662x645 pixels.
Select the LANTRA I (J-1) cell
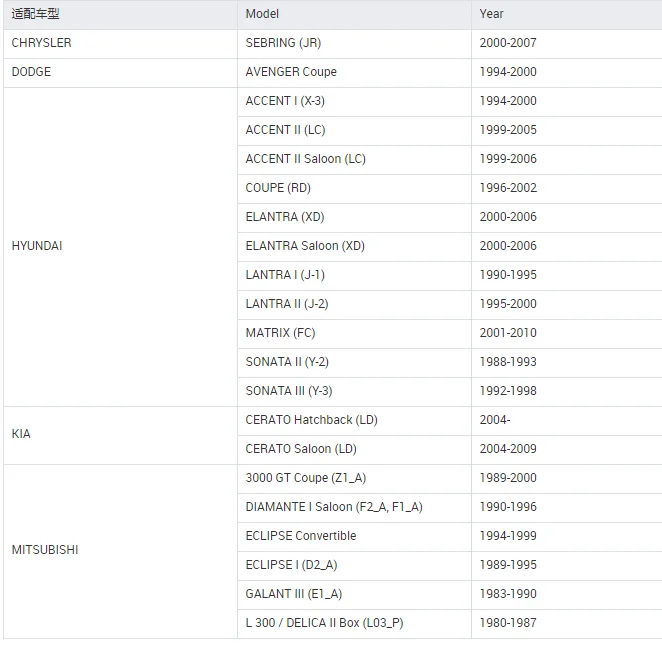click(x=354, y=276)
